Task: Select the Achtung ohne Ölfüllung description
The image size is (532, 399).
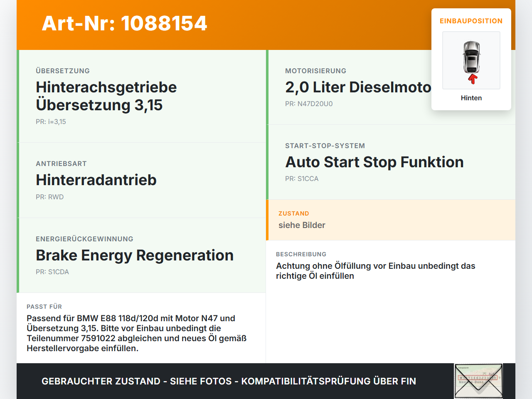Action: (x=376, y=271)
